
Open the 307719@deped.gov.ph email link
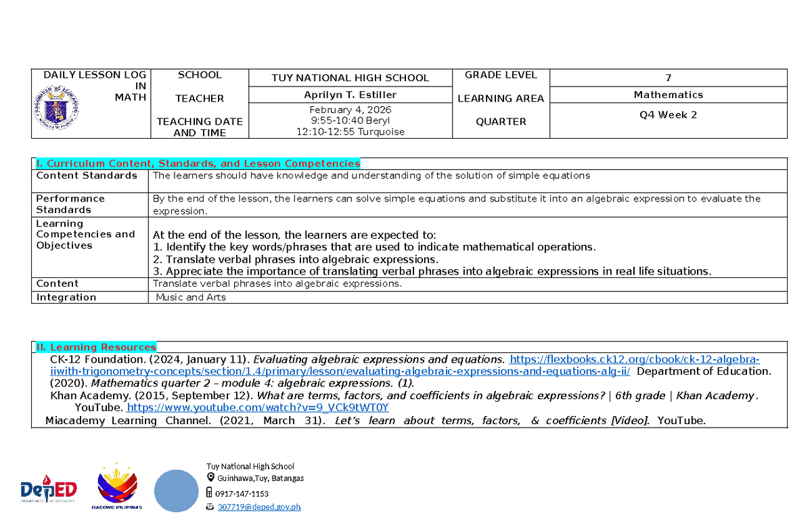[259, 507]
